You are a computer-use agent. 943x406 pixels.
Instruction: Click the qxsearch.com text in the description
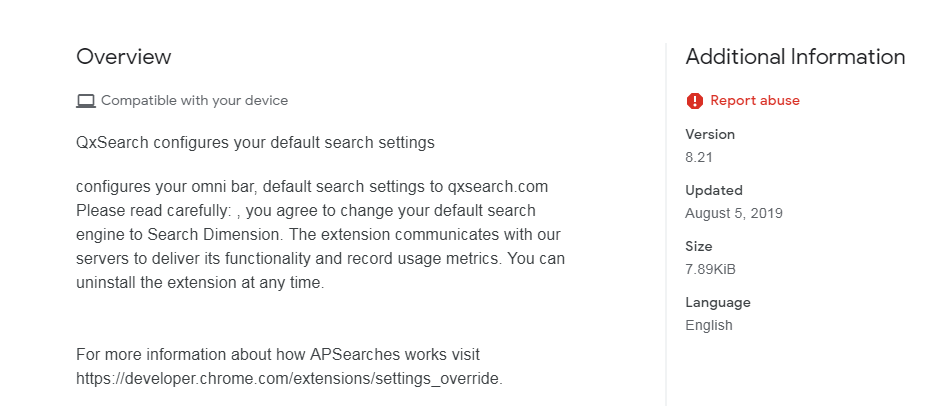click(x=497, y=186)
